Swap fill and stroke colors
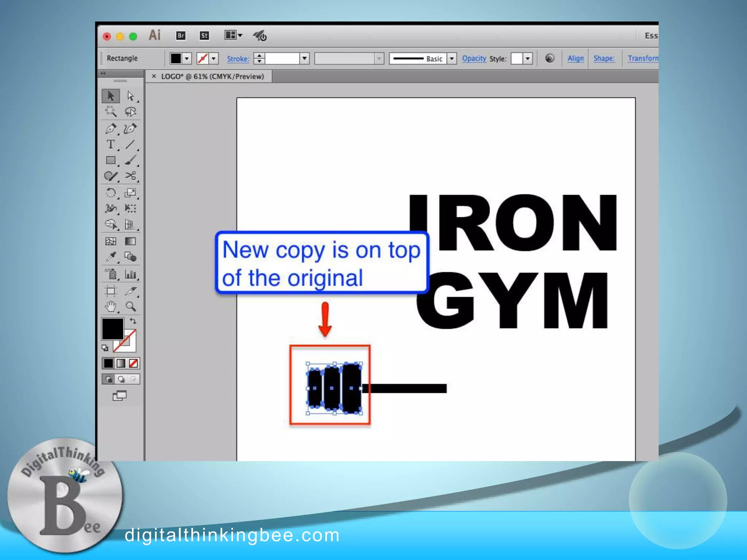The image size is (747, 560). click(133, 321)
